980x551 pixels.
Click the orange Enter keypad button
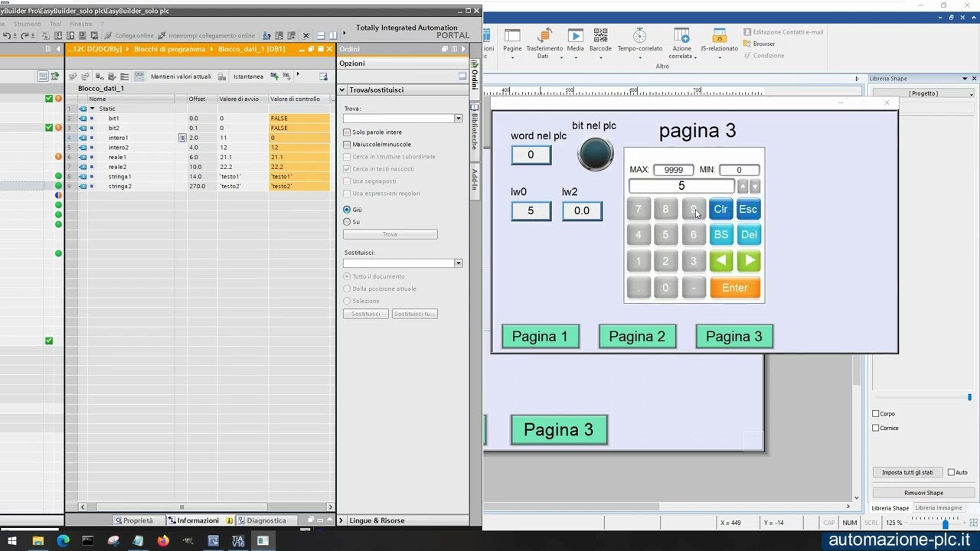click(x=734, y=288)
